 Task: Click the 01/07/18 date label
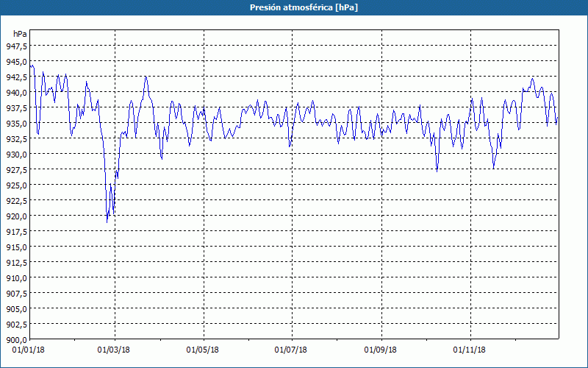point(290,350)
